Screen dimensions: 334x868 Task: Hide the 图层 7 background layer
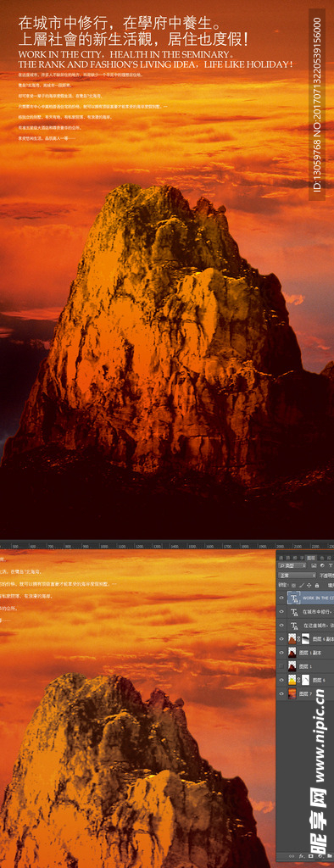tap(281, 693)
